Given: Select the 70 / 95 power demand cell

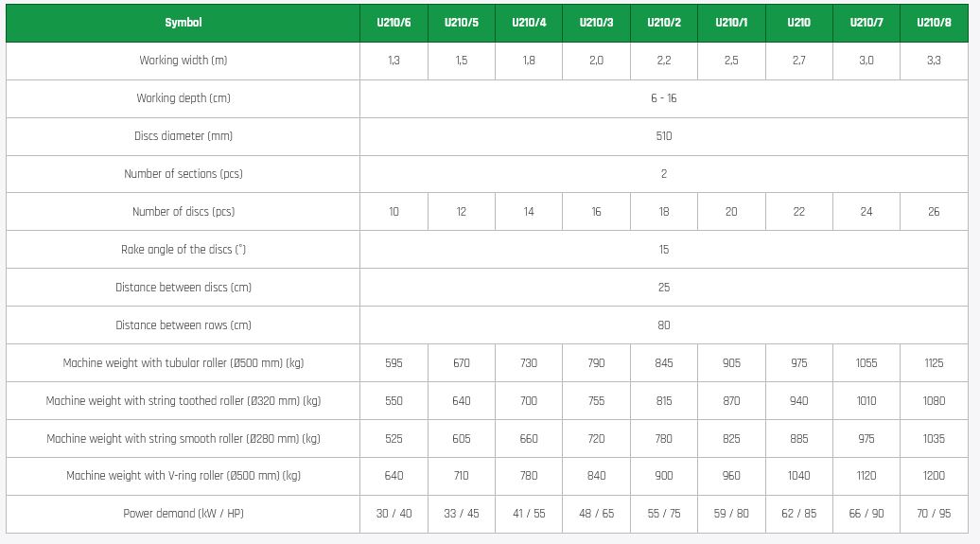Looking at the screenshot, I should click(934, 514).
